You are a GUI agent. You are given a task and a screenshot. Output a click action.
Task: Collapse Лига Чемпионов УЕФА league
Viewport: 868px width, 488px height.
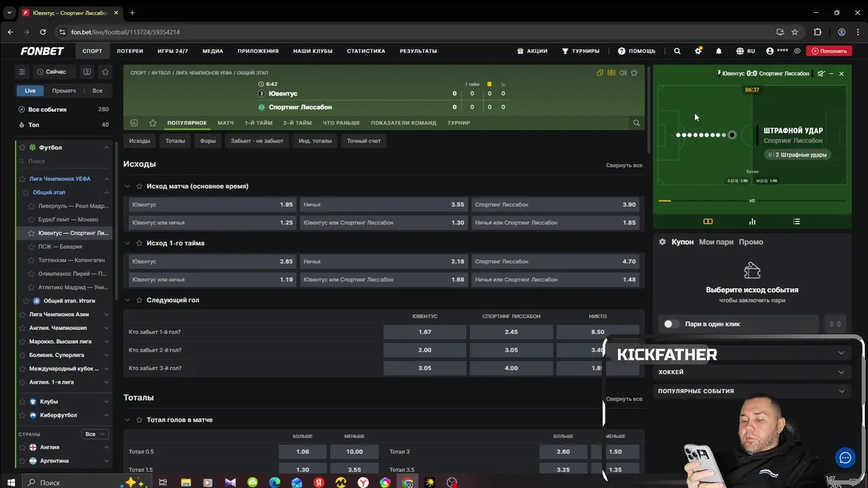pyautogui.click(x=106, y=179)
